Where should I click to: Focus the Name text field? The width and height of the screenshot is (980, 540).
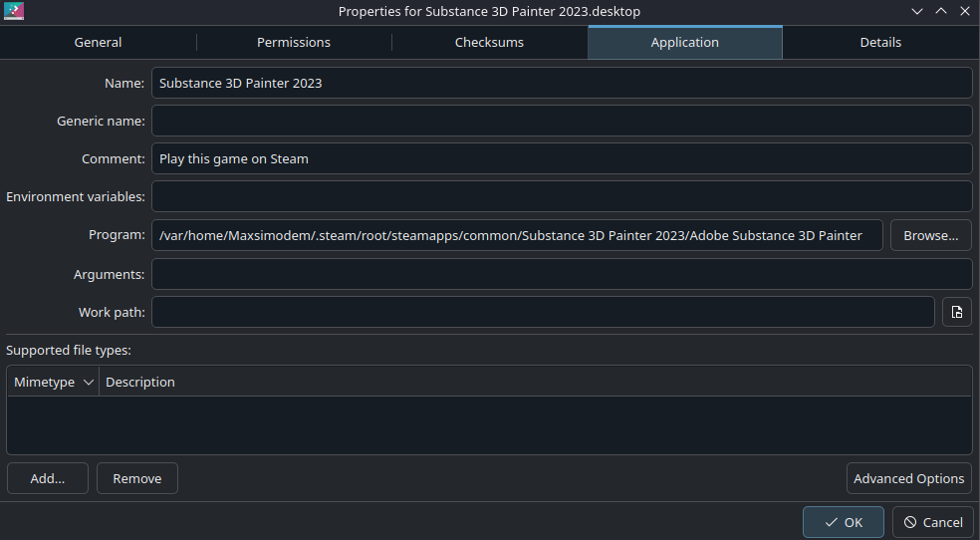click(562, 83)
